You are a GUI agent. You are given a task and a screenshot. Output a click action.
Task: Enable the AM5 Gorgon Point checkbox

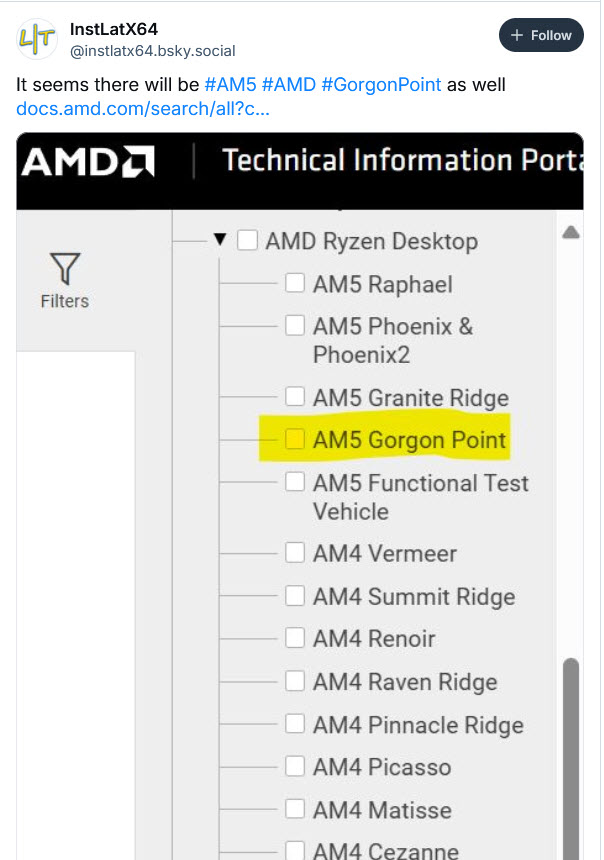click(295, 439)
